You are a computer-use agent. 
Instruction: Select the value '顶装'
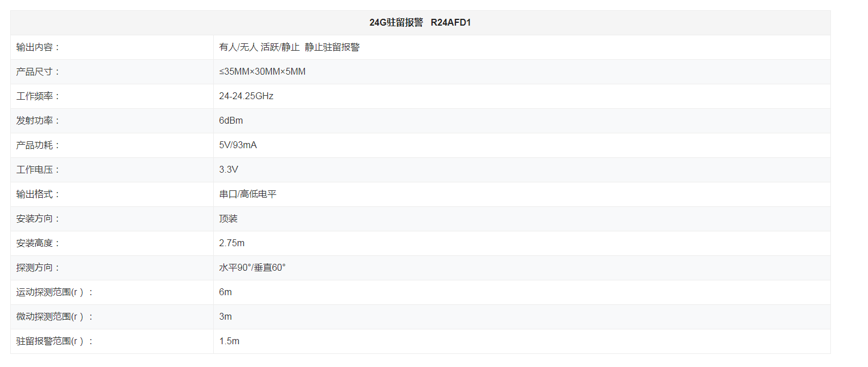click(228, 219)
